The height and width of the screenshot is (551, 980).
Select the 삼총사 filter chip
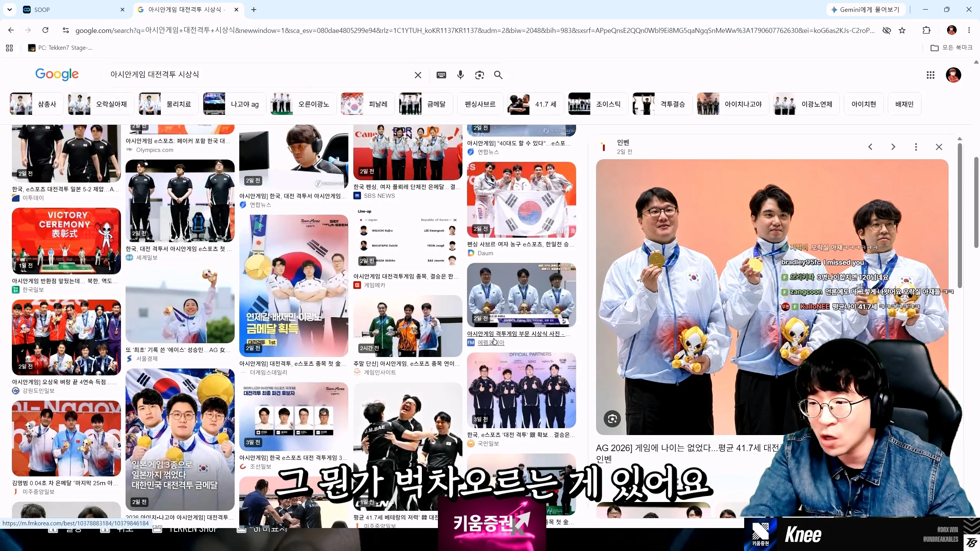pyautogui.click(x=37, y=104)
